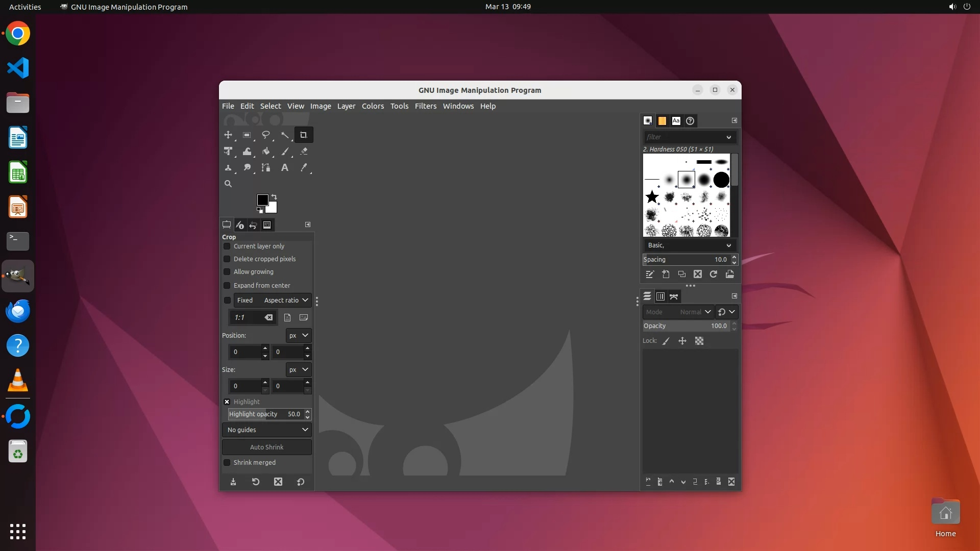Toggle Delete cropped pixels option

coord(227,259)
